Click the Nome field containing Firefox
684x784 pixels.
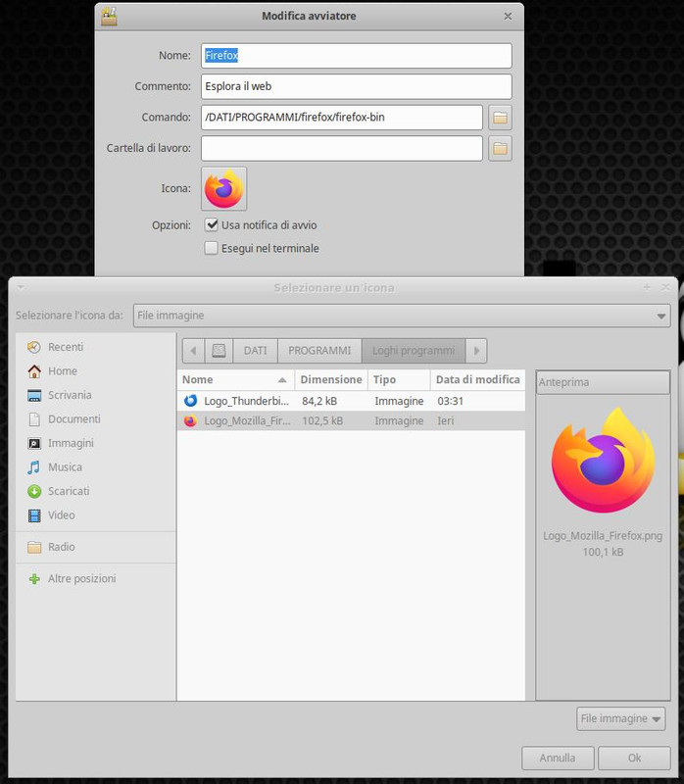point(357,56)
